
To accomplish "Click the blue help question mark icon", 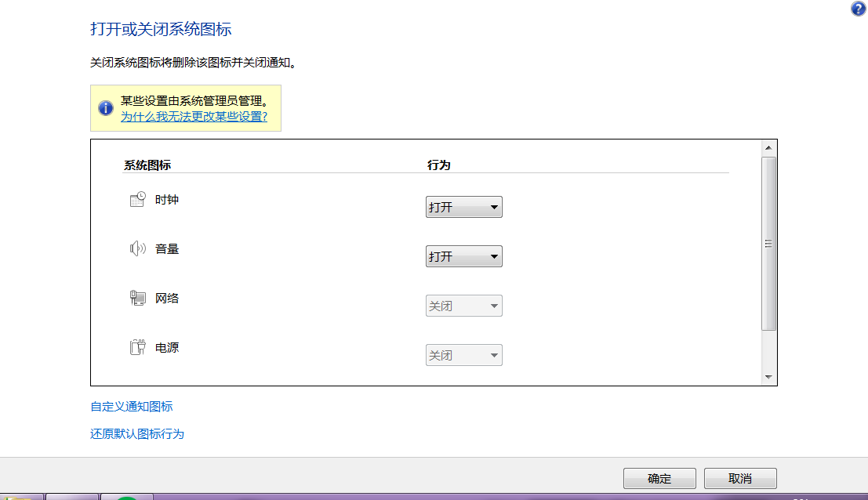I will click(x=858, y=9).
